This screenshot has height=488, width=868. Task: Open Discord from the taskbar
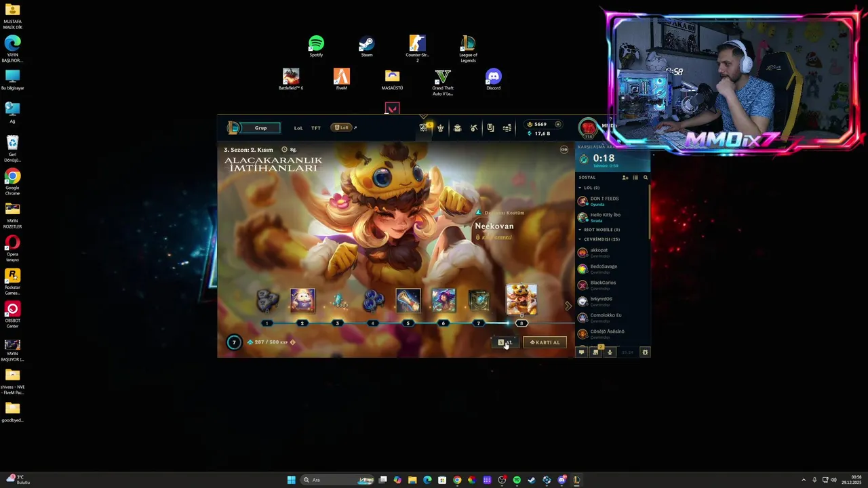[x=562, y=480]
